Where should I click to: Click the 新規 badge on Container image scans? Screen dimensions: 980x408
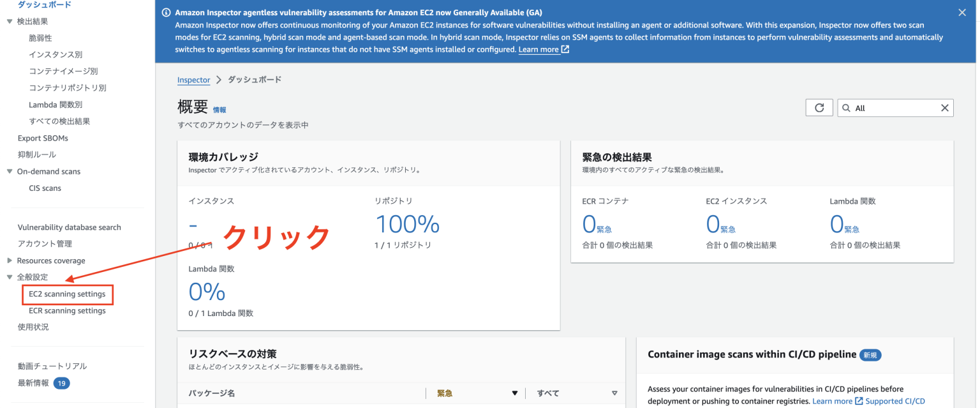(x=870, y=355)
